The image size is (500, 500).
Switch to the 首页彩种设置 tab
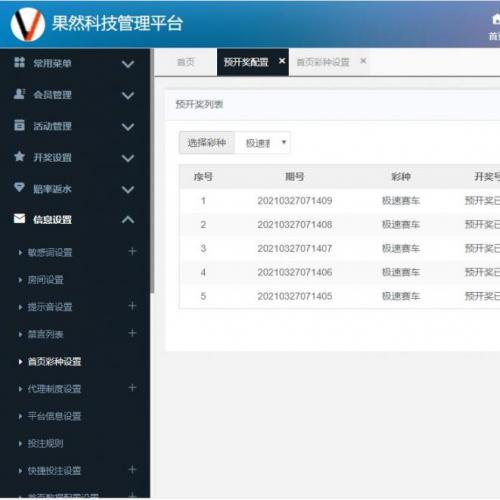323,62
